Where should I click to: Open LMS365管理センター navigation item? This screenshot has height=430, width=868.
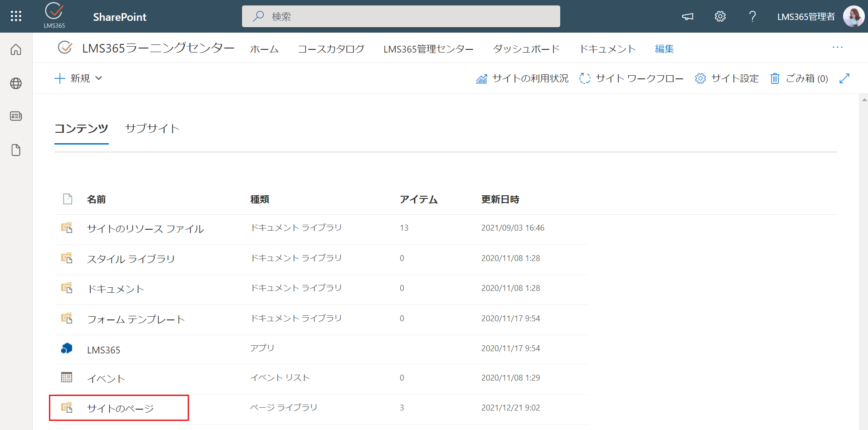(428, 48)
